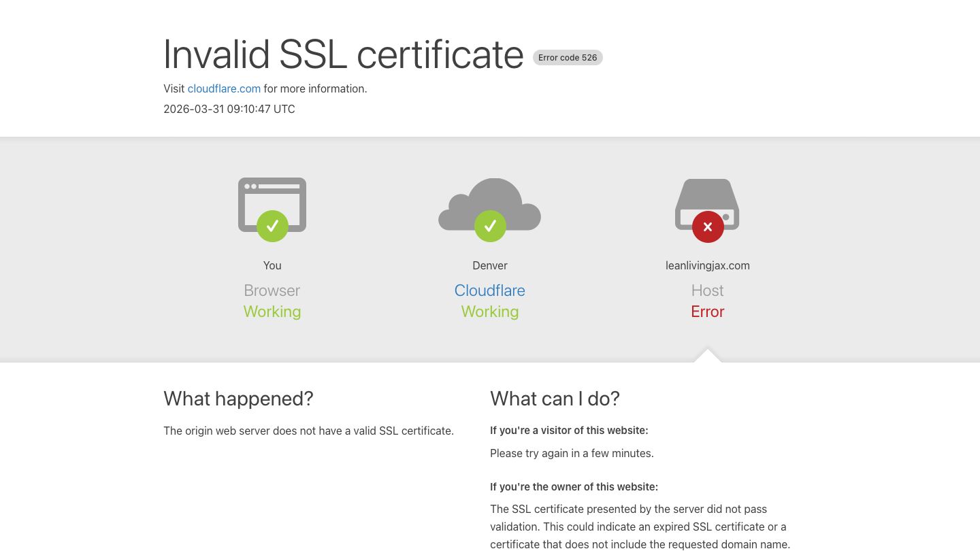Click the 'If you're a visitor of this website' text
The image size is (980, 551).
tap(569, 431)
